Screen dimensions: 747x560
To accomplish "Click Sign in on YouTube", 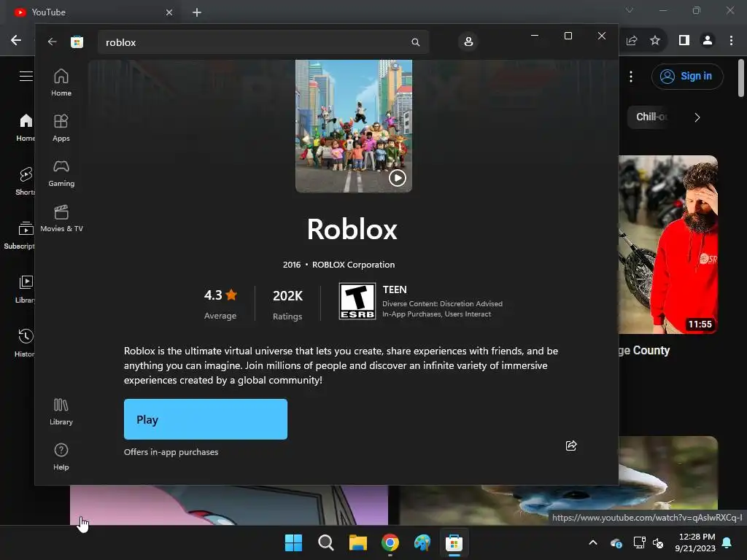I will (687, 76).
